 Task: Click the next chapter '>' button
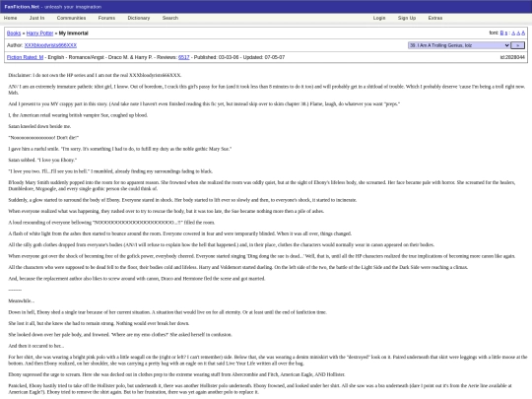(518, 45)
